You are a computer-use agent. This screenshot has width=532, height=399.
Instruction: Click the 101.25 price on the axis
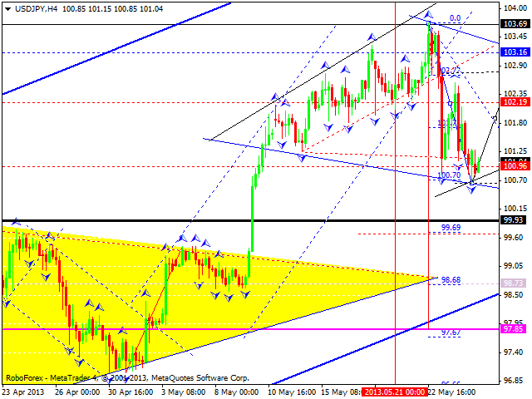pyautogui.click(x=515, y=151)
